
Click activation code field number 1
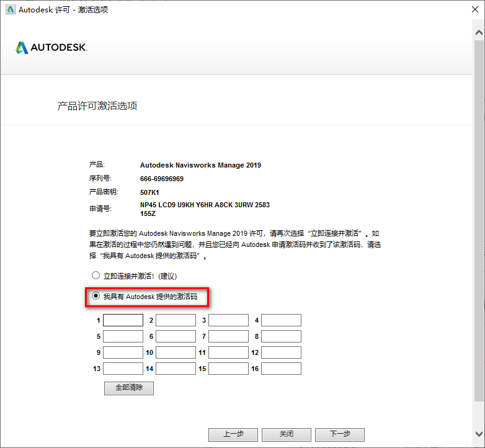[123, 320]
